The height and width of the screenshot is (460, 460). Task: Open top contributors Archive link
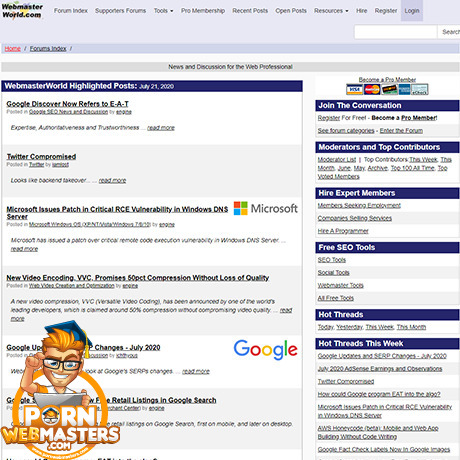pyautogui.click(x=377, y=168)
